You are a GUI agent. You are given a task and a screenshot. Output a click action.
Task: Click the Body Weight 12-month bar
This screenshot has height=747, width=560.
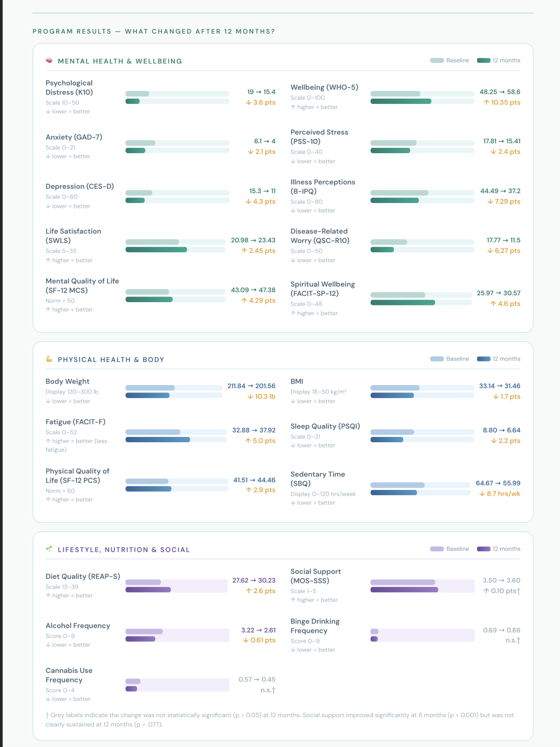point(147,396)
